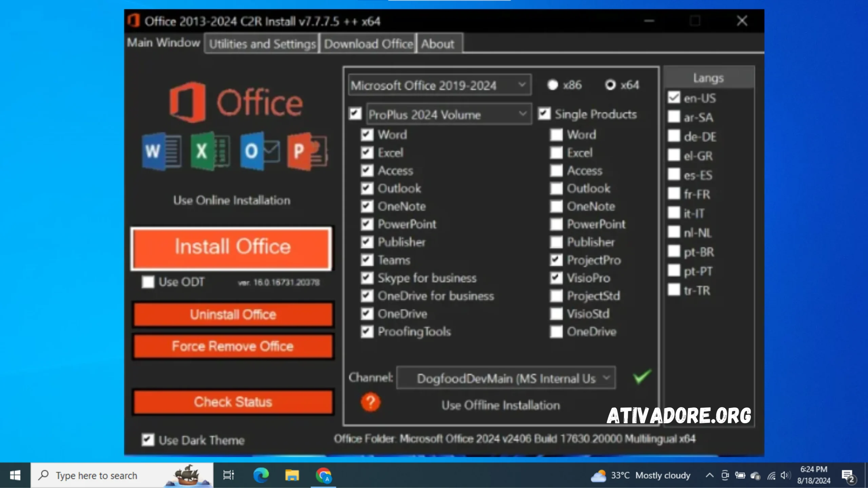Open the notification center icon
The width and height of the screenshot is (868, 488).
(x=848, y=476)
